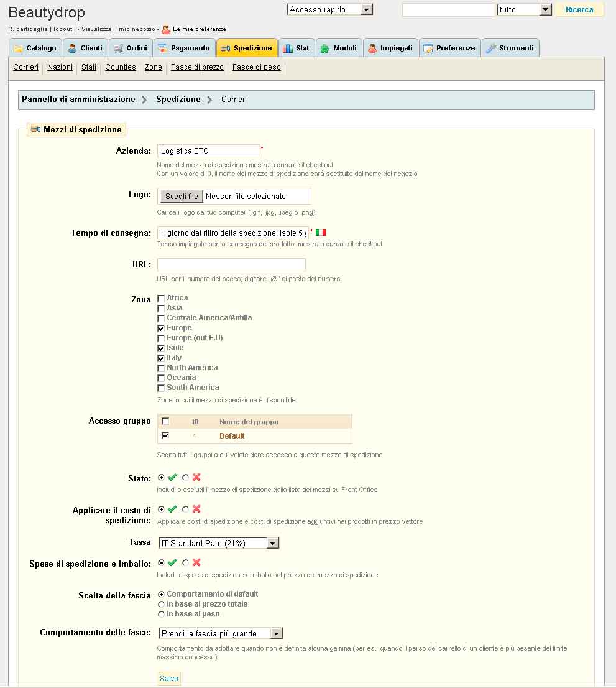The width and height of the screenshot is (616, 688).
Task: Click the red X icon for Stato
Action: 196,477
